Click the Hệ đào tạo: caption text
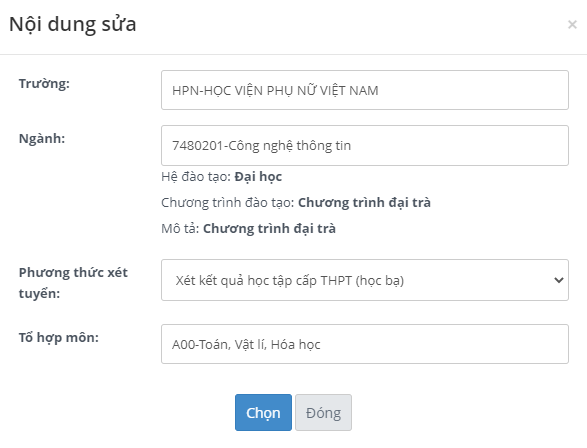The height and width of the screenshot is (448, 587). pos(196,177)
